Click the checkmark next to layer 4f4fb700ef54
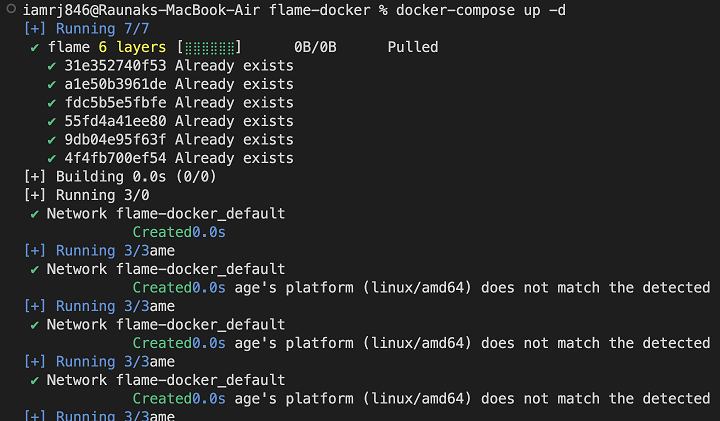The image size is (720, 421). (52, 158)
